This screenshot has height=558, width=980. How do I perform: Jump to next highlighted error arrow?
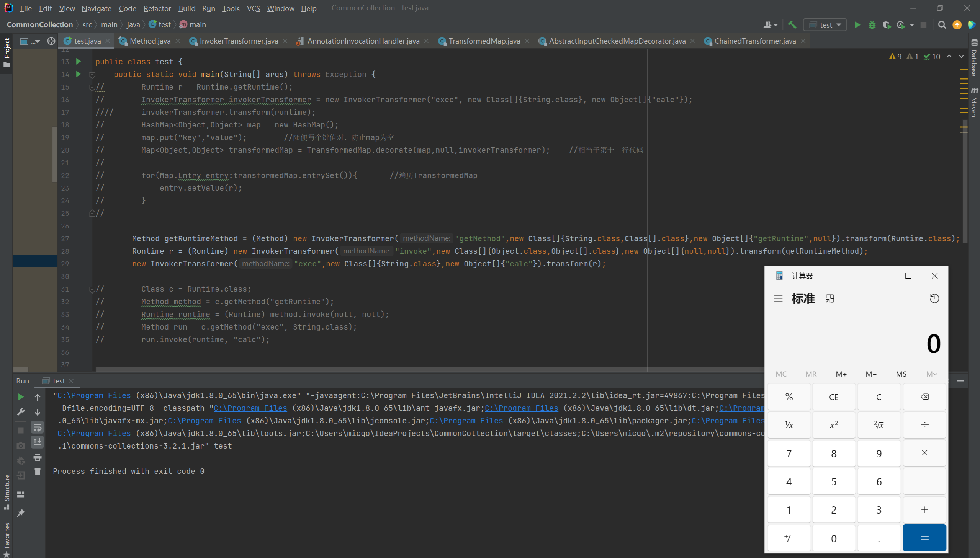click(x=961, y=56)
